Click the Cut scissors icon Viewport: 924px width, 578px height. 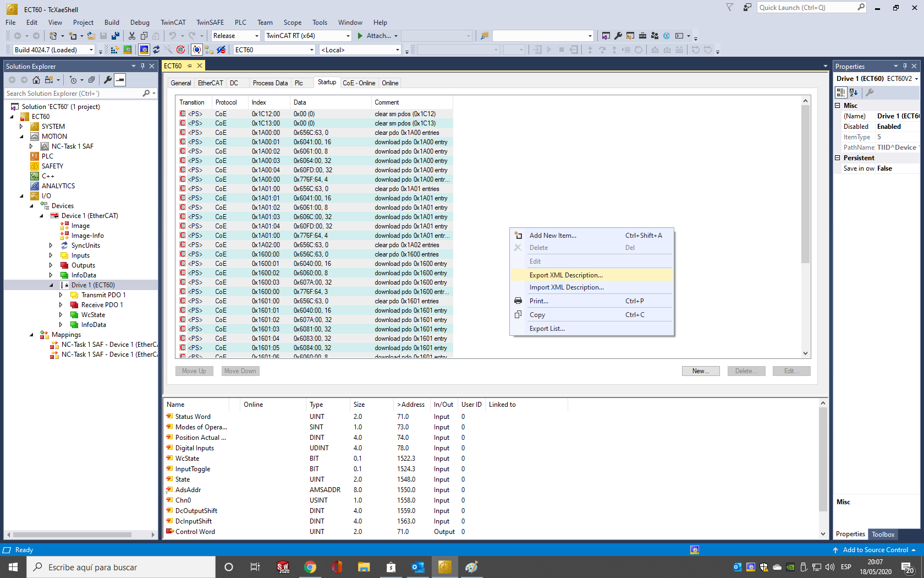[x=132, y=36]
